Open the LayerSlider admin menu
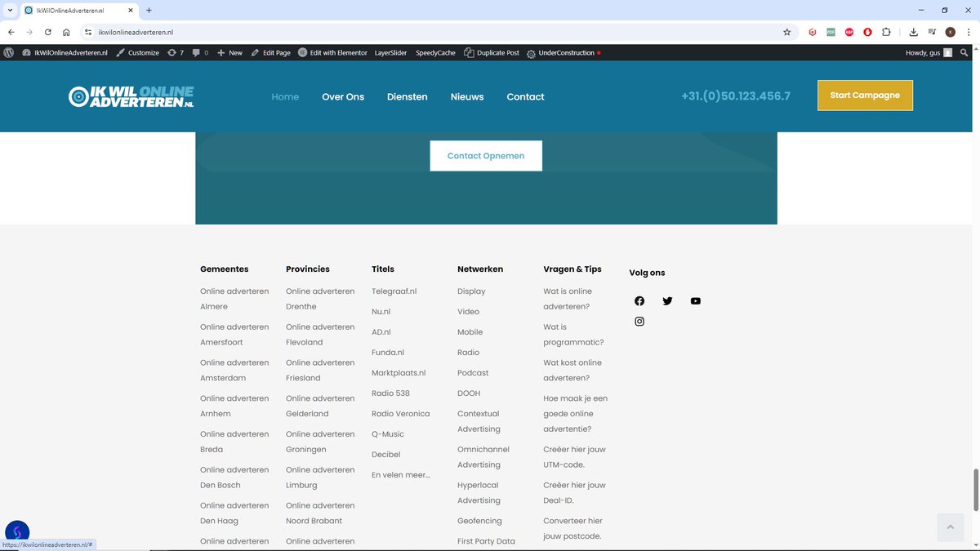 tap(390, 52)
